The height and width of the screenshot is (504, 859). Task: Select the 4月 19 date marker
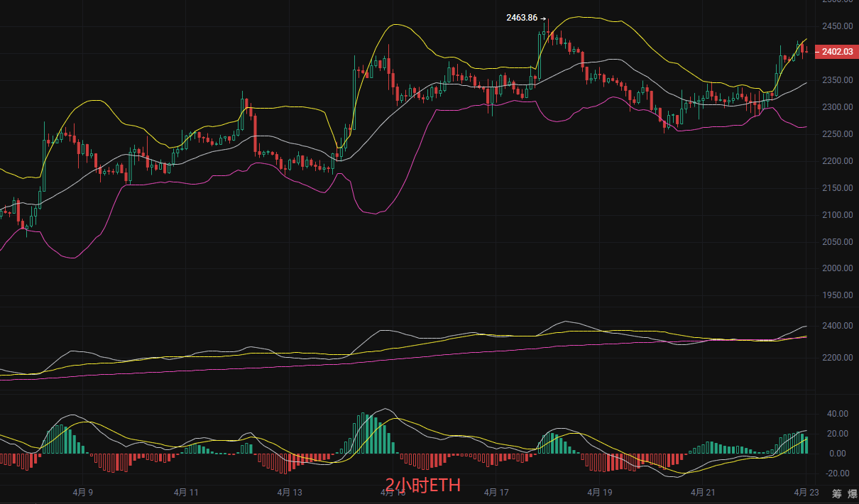[x=600, y=492]
